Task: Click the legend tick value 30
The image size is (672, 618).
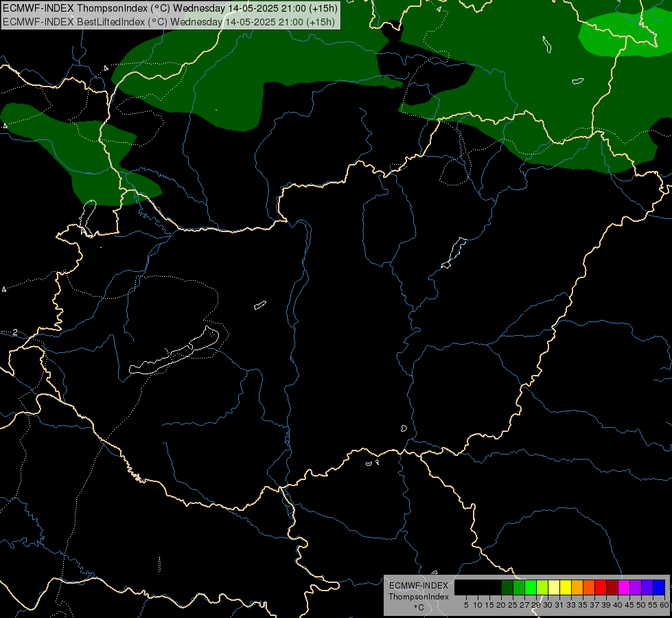Action: [548, 605]
